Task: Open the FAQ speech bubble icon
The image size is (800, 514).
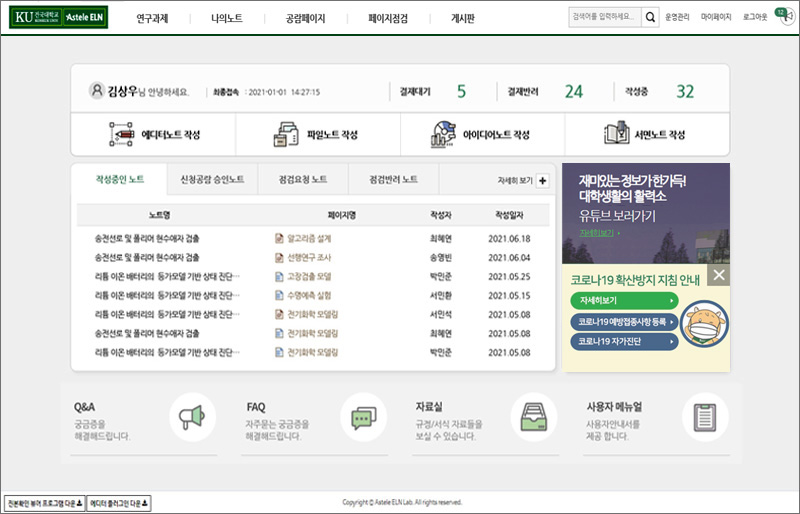Action: click(x=363, y=416)
